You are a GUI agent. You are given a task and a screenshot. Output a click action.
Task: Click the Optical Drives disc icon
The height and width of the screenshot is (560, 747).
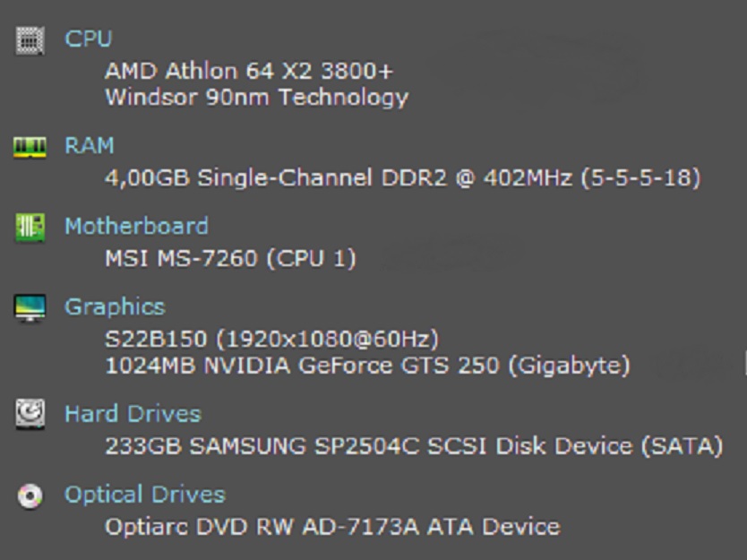click(30, 496)
